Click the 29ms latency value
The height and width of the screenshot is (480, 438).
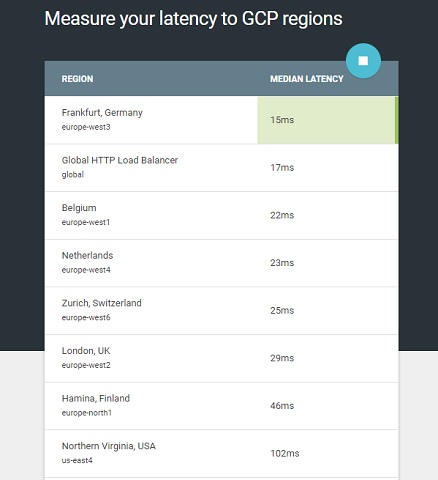pos(282,358)
